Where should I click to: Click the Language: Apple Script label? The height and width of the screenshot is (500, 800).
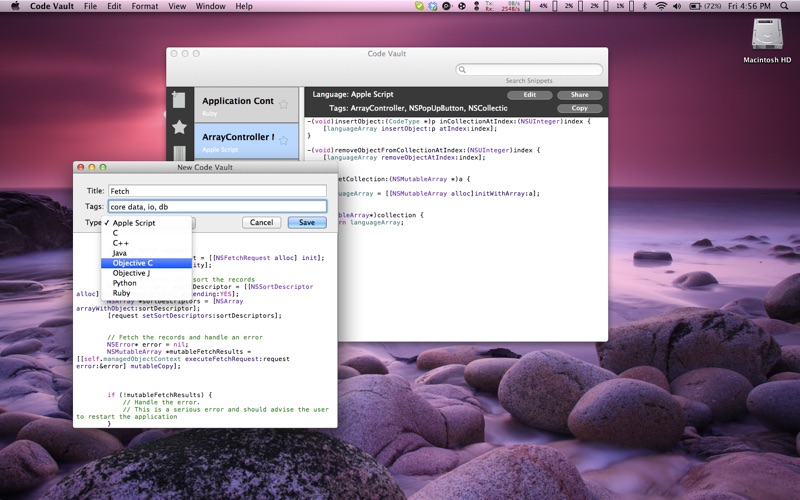click(353, 94)
